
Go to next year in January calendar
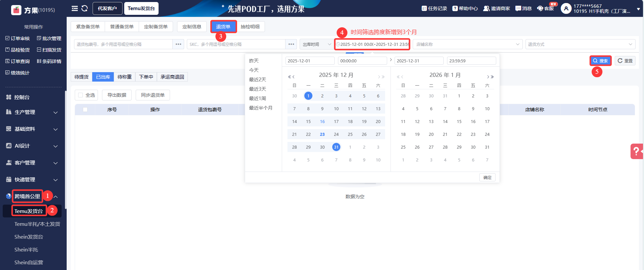coord(492,77)
